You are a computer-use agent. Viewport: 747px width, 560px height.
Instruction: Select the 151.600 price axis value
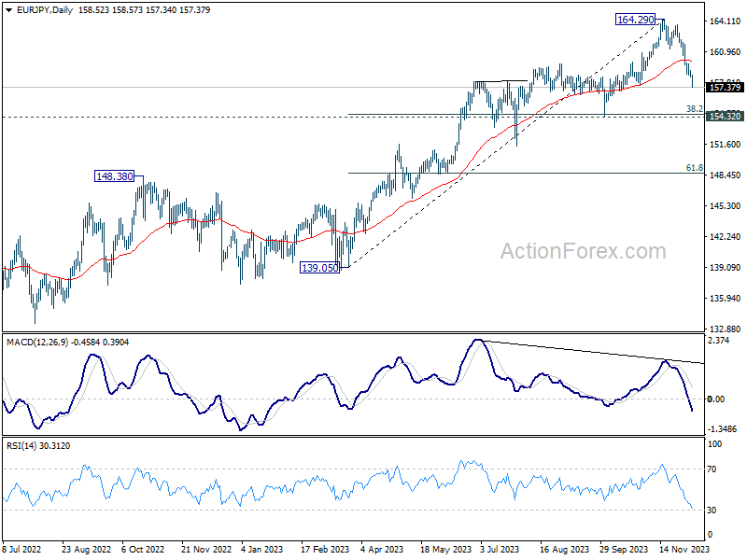(x=726, y=145)
